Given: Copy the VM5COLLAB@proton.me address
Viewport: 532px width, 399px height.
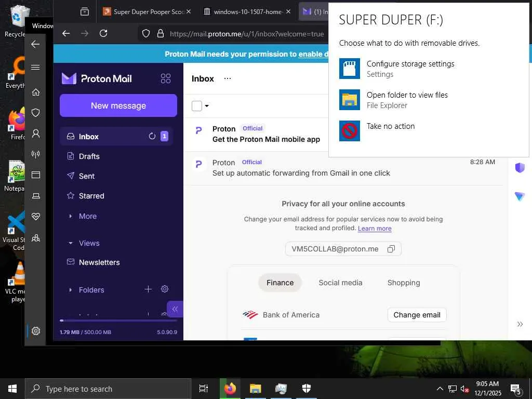Looking at the screenshot, I should (391, 249).
